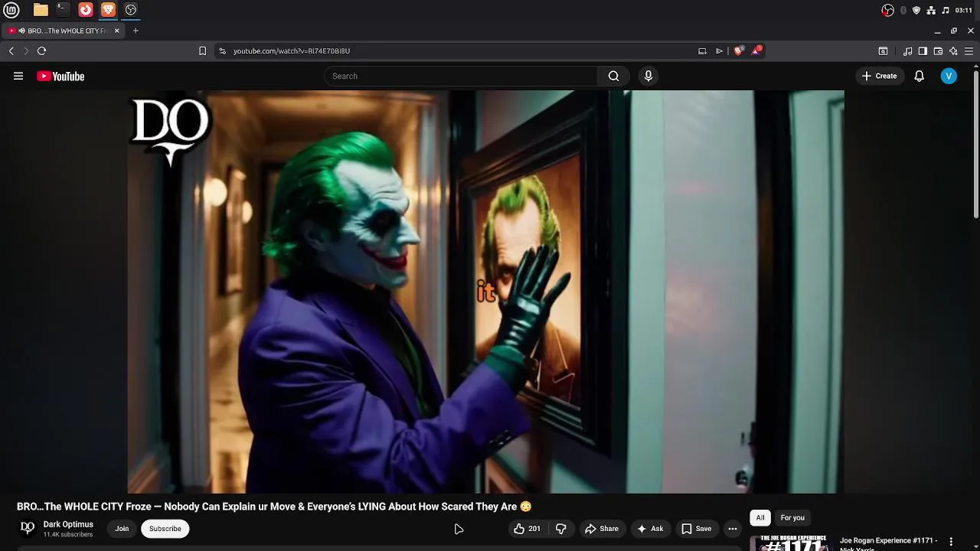Screen dimensions: 980x551
Task: Go to YouTube home via logo
Action: [60, 76]
